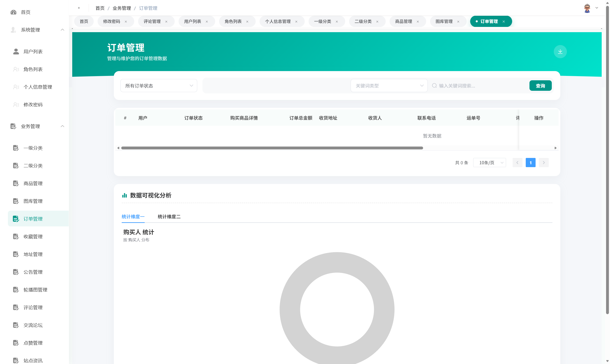This screenshot has height=364, width=610.
Task: Select the 轮播图管理 icon
Action: (x=16, y=289)
